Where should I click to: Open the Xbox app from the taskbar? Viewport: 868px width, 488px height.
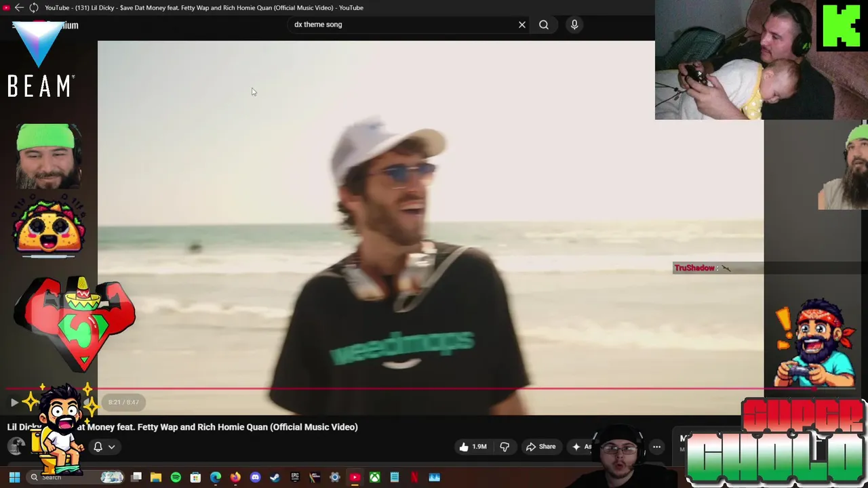click(x=374, y=478)
